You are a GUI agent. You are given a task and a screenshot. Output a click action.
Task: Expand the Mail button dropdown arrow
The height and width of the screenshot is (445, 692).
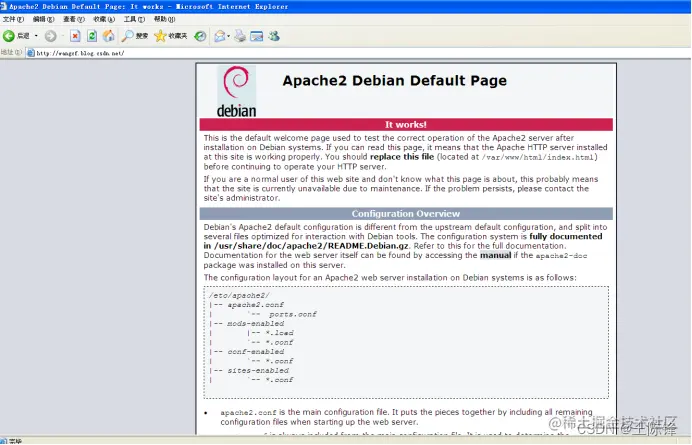coord(229,36)
